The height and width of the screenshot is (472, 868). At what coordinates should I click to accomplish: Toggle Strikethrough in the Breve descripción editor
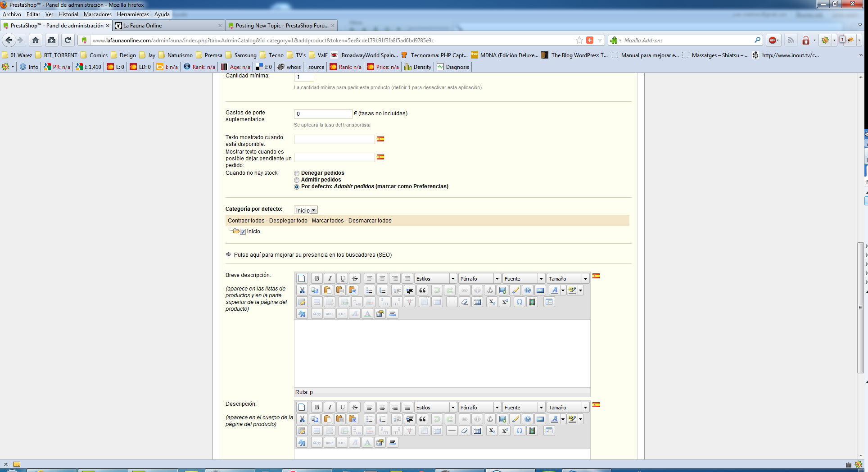tap(355, 278)
